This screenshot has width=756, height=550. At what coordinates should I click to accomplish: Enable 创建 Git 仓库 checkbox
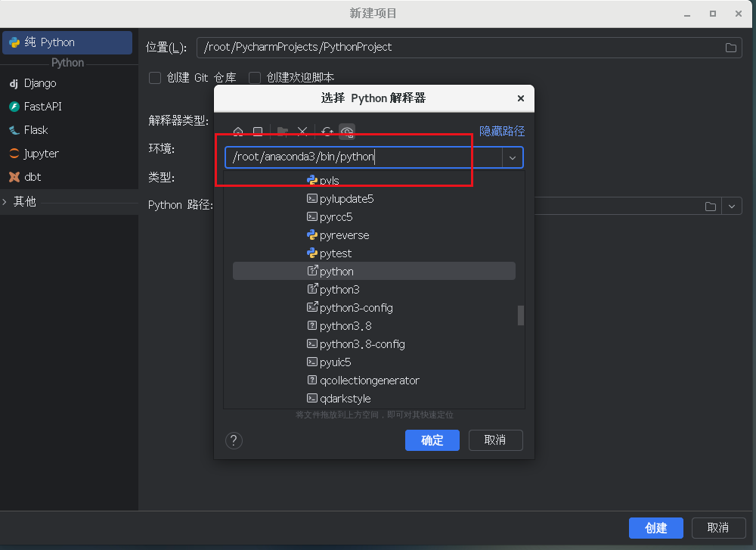pos(155,78)
